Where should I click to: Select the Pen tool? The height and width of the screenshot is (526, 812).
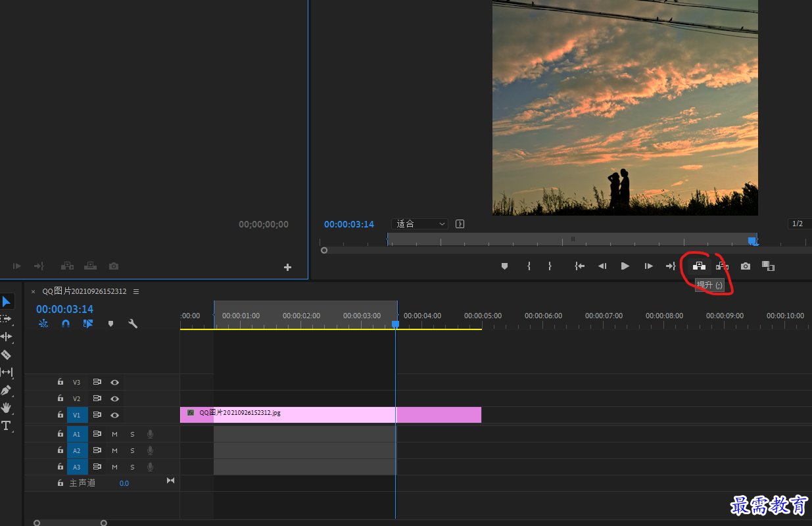(x=6, y=391)
